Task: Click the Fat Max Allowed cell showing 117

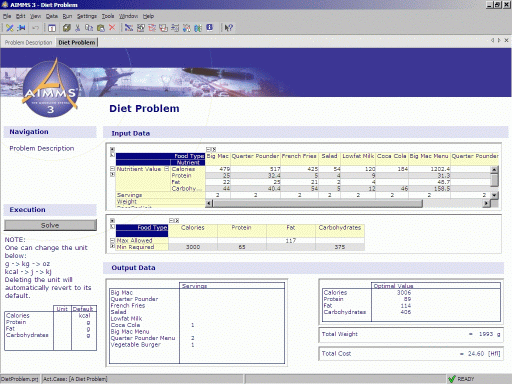Action: point(291,240)
